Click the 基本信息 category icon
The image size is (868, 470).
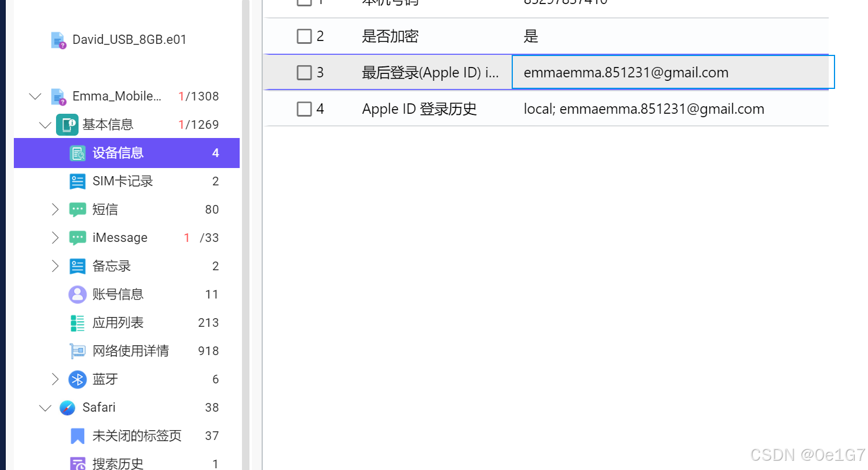click(68, 125)
